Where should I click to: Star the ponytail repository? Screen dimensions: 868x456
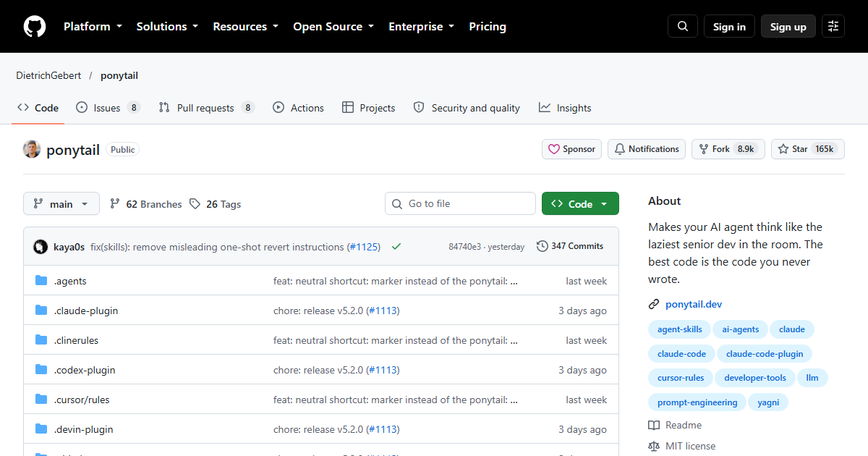807,149
